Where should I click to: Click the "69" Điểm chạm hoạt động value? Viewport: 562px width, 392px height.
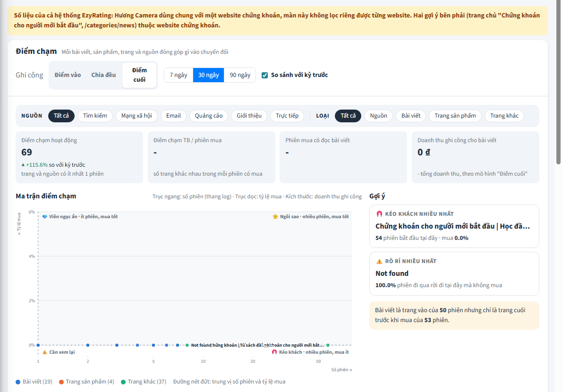point(26,152)
